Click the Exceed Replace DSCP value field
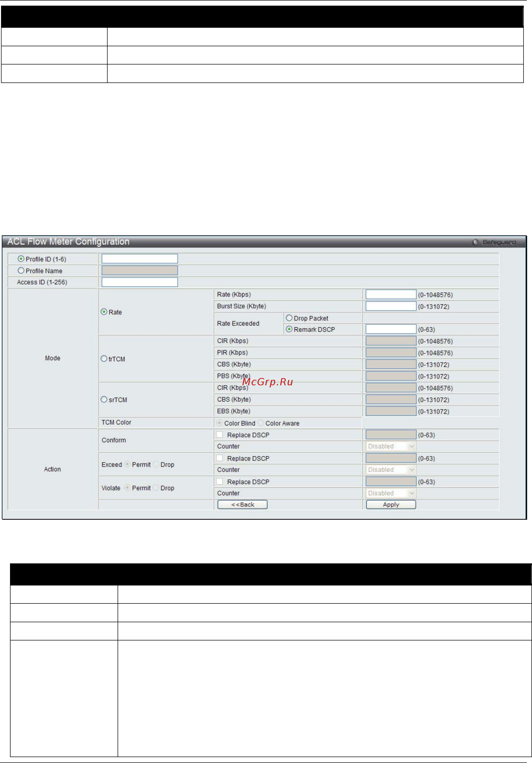The width and height of the screenshot is (532, 763). click(x=391, y=458)
